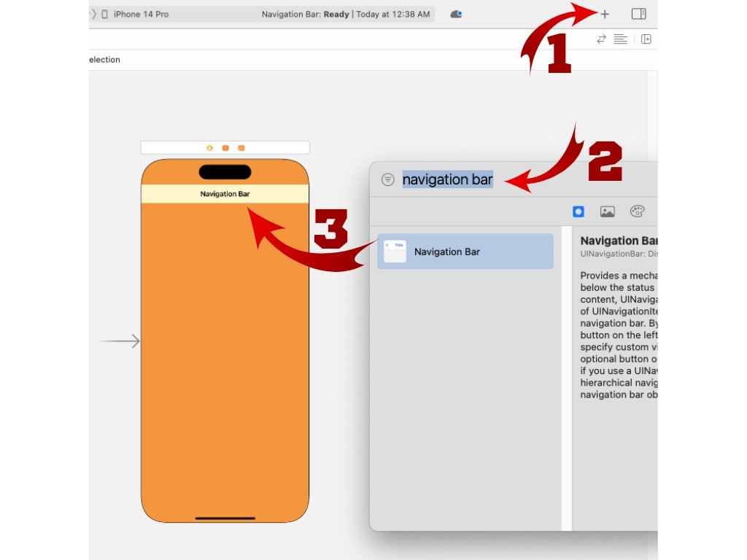Open the Library with the plus button
This screenshot has height=560, width=747.
point(604,14)
